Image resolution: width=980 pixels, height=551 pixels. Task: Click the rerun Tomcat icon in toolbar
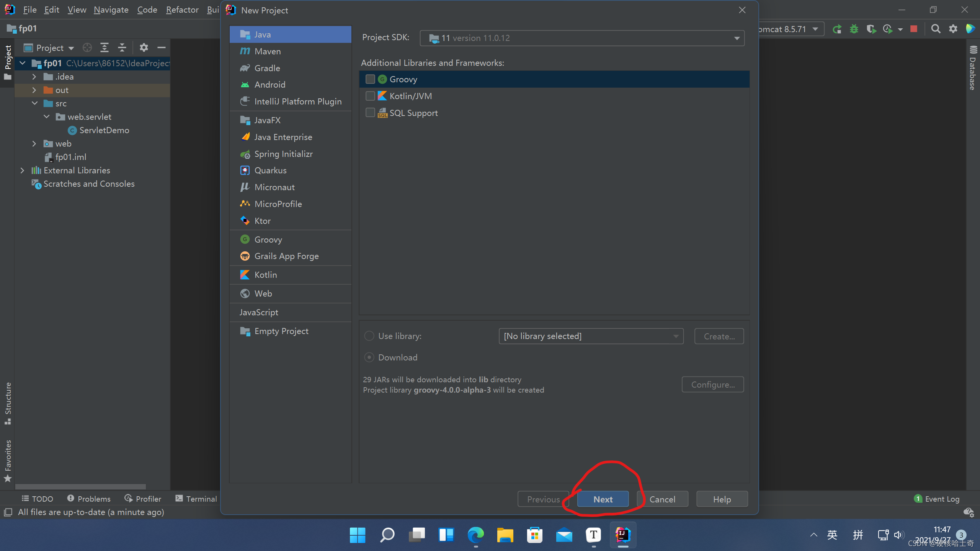837,29
